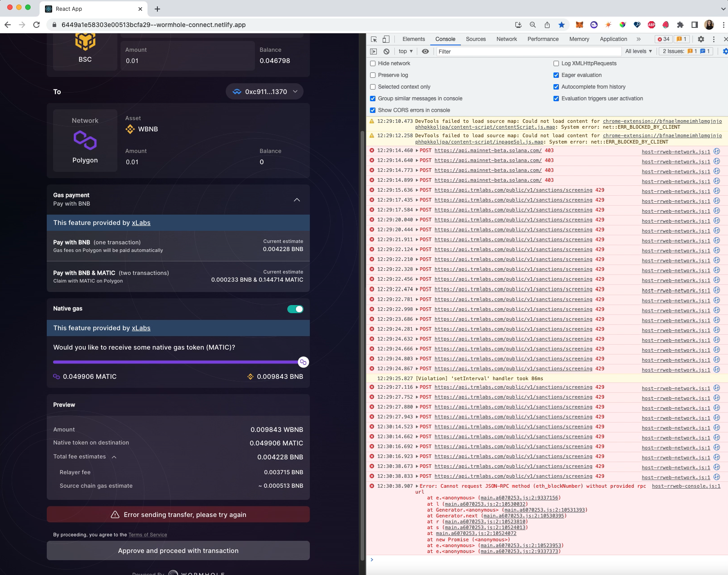Open the three-dot DevTools menu
This screenshot has height=575, width=728.
[x=714, y=39]
